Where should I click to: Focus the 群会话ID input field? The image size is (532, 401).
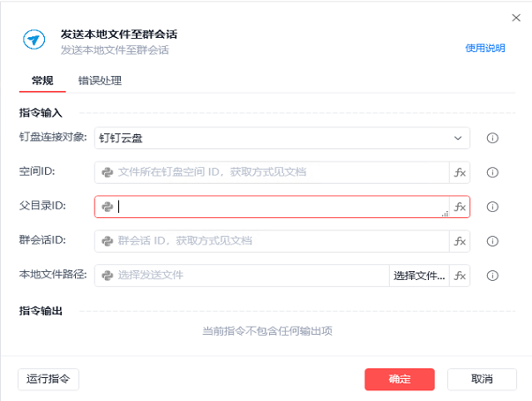(x=273, y=241)
